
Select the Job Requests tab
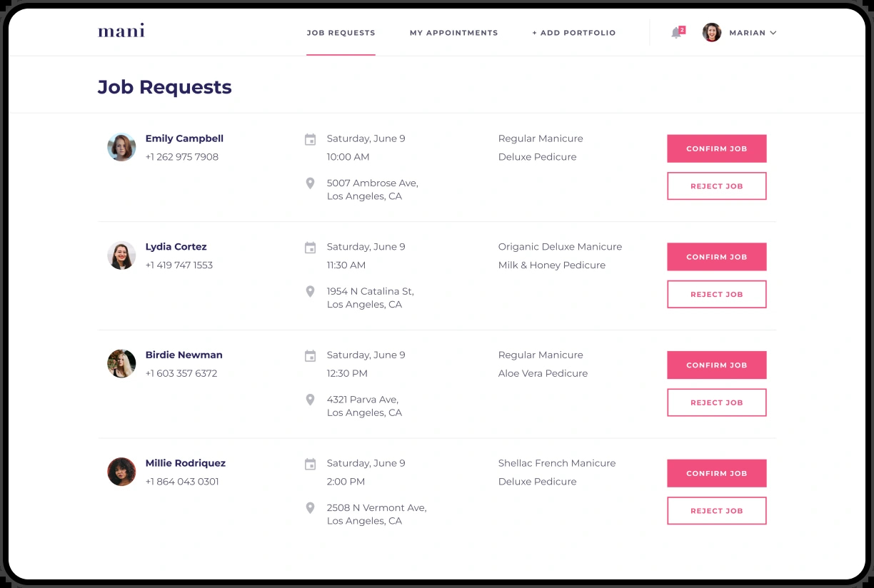341,33
